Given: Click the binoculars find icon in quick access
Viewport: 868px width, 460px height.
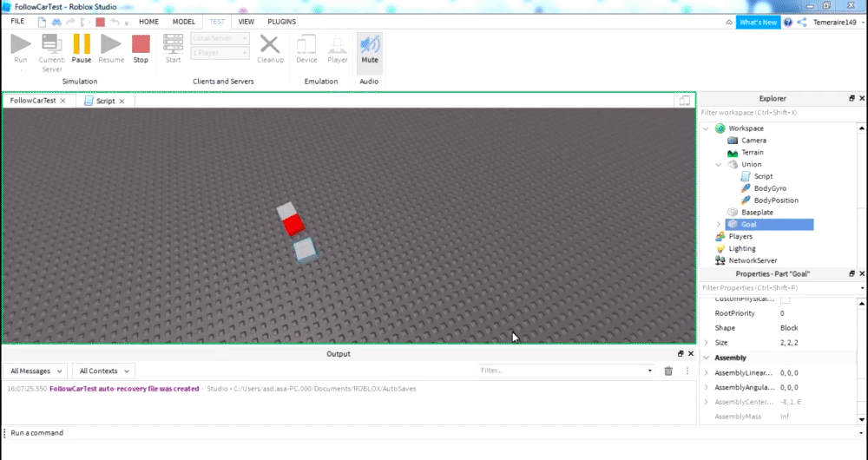Looking at the screenshot, I should [56, 23].
